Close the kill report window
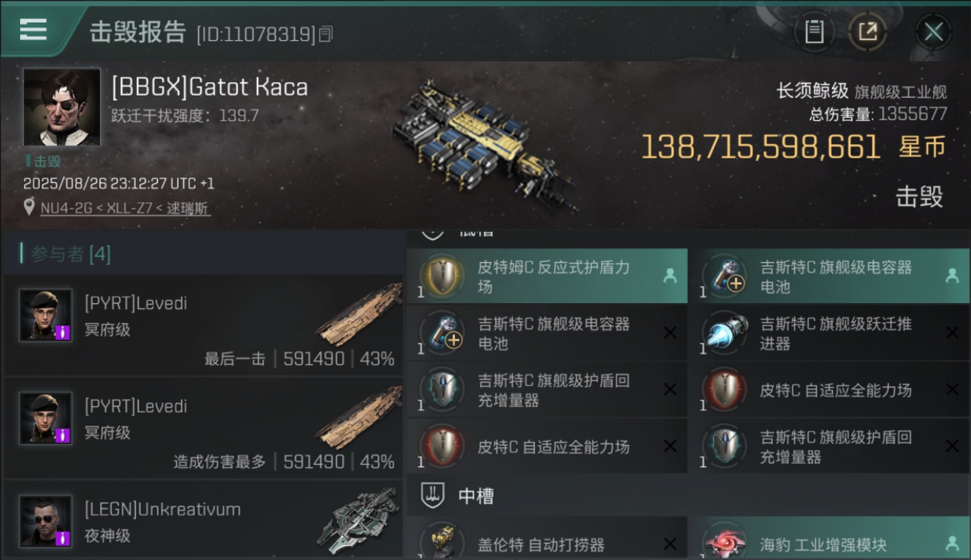The width and height of the screenshot is (971, 560). click(933, 32)
